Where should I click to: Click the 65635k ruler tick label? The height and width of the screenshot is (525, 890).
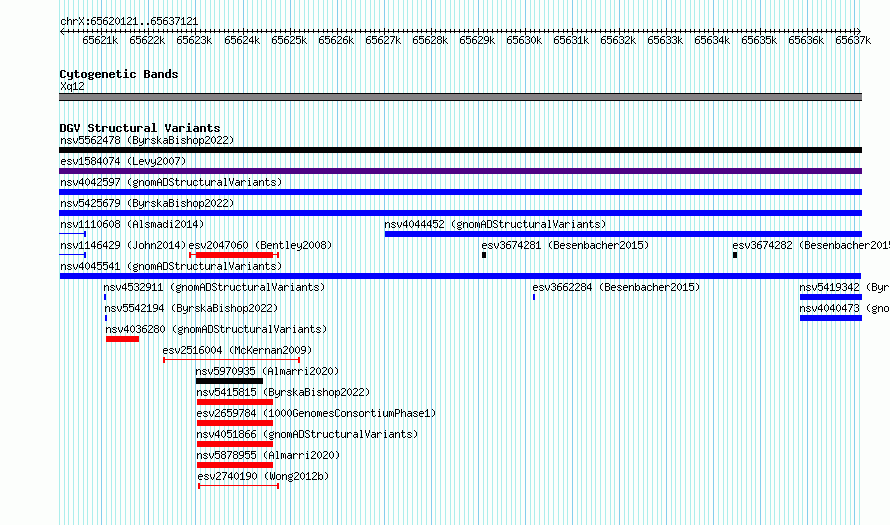(x=759, y=40)
